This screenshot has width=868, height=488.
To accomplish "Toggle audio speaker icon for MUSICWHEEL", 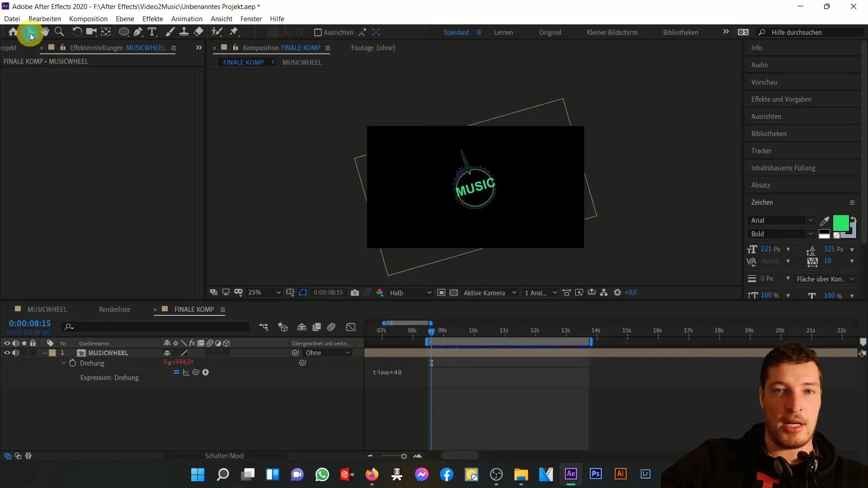I will click(16, 353).
